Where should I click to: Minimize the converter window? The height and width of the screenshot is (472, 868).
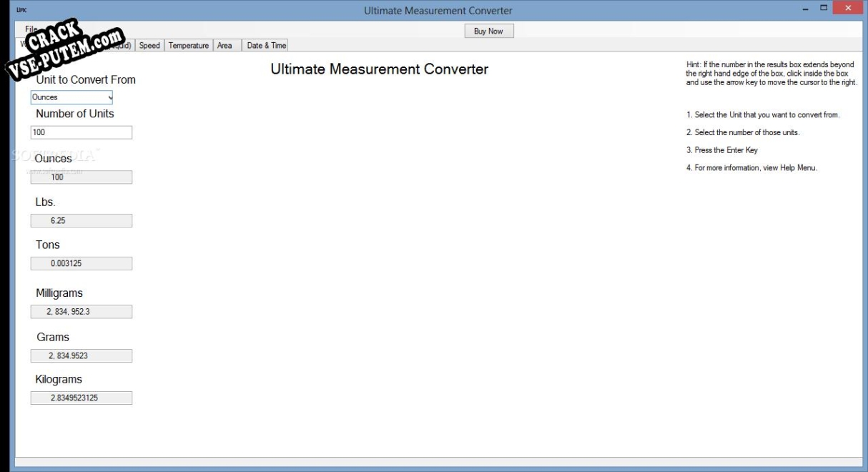coord(806,9)
